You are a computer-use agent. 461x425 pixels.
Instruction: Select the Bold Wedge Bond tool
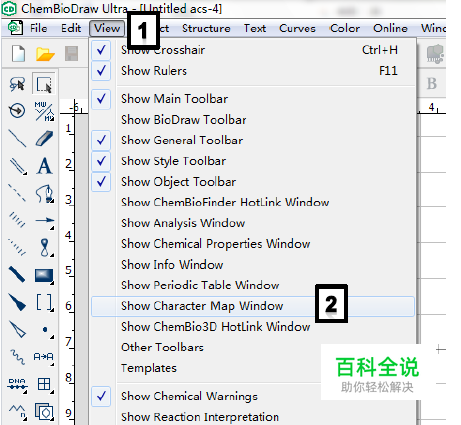pyautogui.click(x=17, y=302)
